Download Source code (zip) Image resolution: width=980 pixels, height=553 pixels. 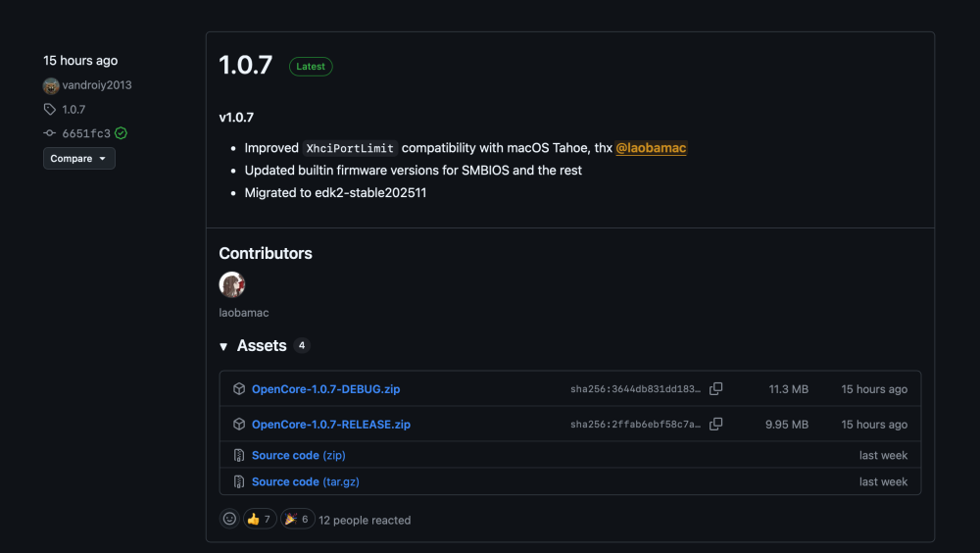298,455
